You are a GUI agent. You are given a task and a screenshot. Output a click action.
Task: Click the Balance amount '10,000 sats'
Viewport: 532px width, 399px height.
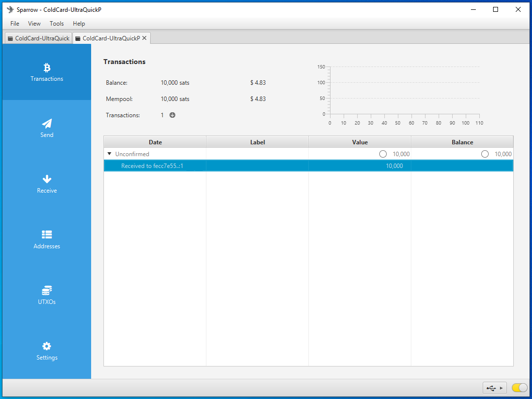(175, 82)
